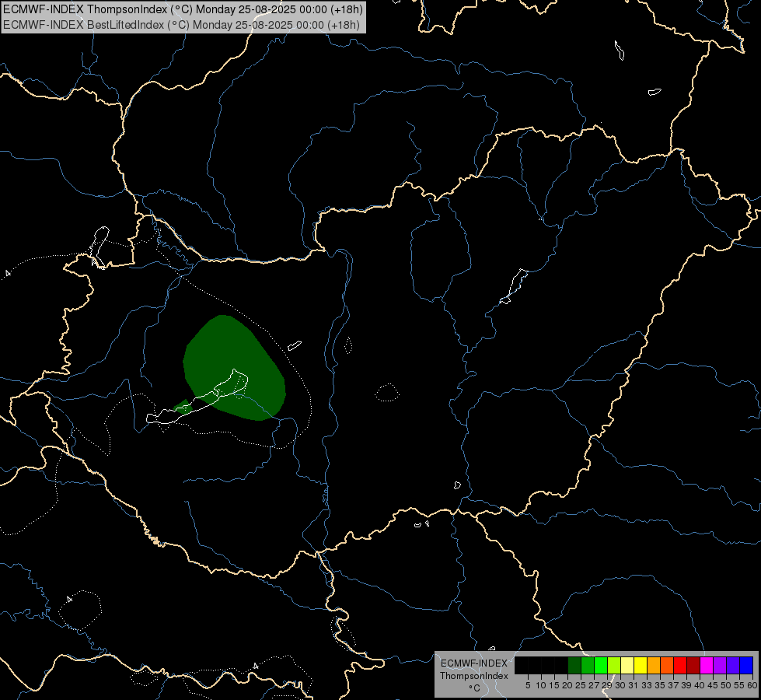Click legend tick value 10
The image size is (761, 700).
(541, 685)
